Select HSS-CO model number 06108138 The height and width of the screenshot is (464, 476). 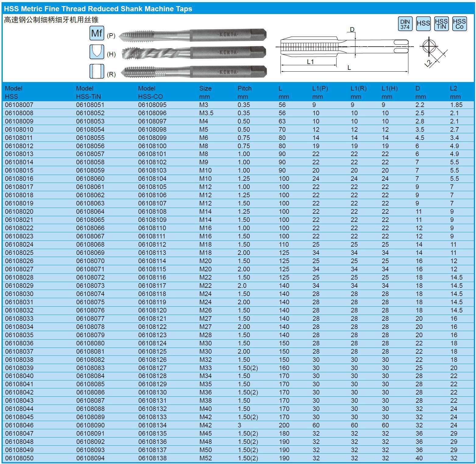tap(152, 458)
